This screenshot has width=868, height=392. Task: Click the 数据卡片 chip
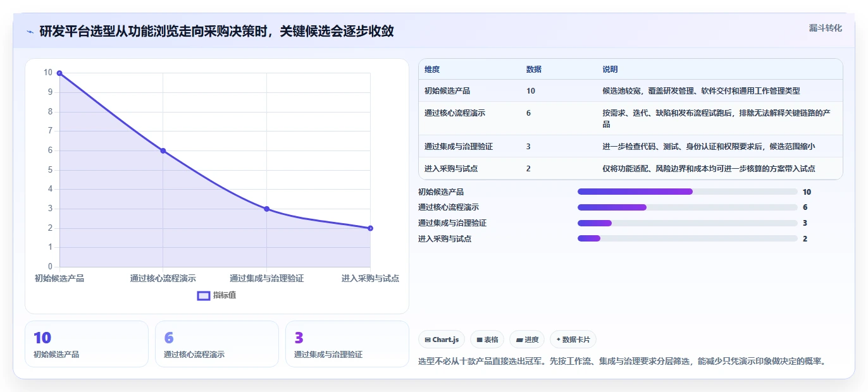[573, 340]
